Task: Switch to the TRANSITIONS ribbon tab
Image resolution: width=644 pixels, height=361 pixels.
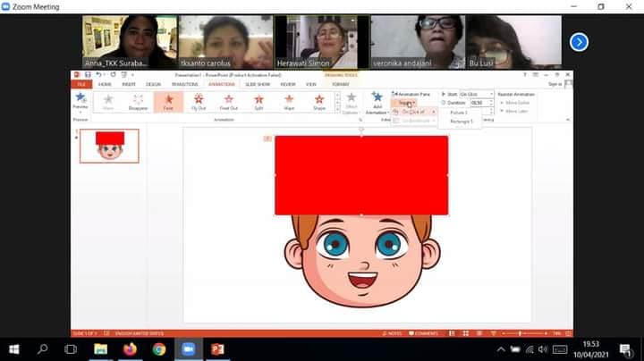Action: click(185, 84)
